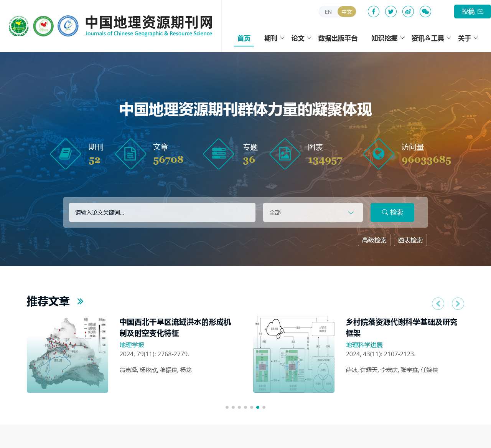Click the 检索 search button

point(392,212)
